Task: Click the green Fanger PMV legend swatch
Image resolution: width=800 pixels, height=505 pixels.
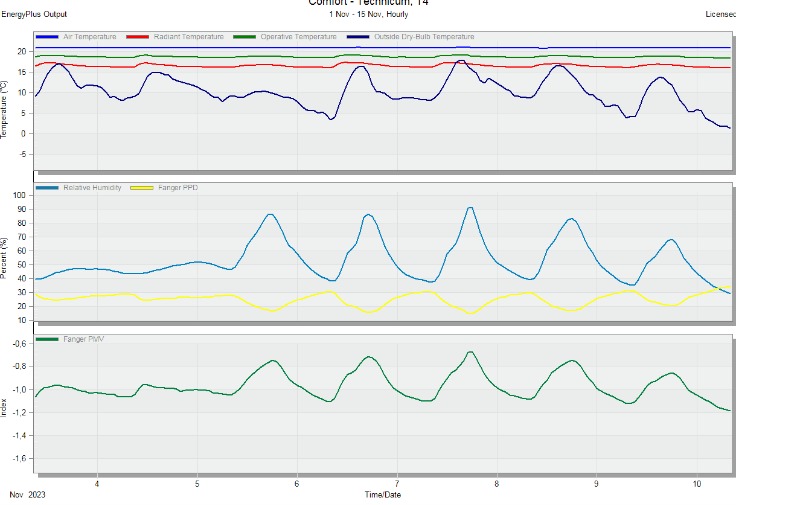Action: [x=47, y=339]
